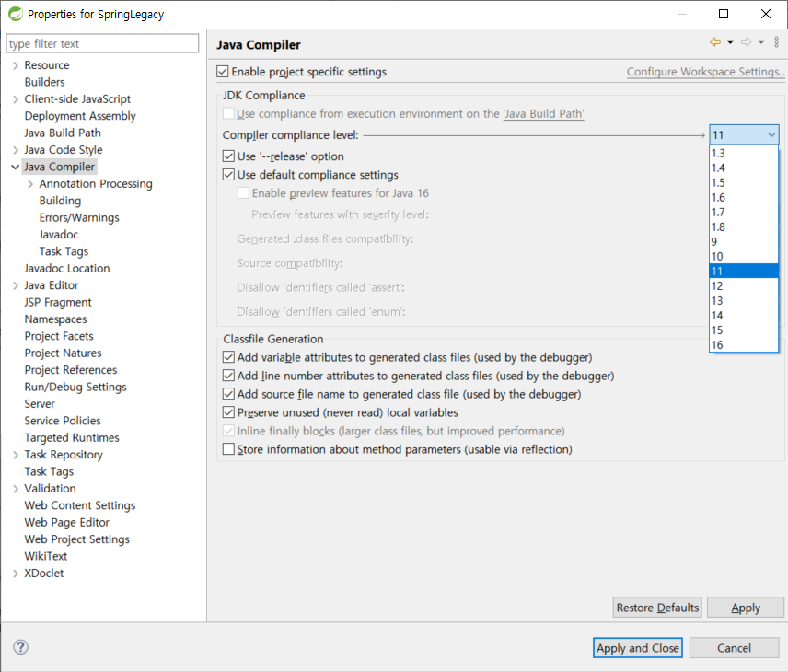Viewport: 788px width, 672px height.
Task: Open Web Project Settings page
Action: (x=77, y=539)
